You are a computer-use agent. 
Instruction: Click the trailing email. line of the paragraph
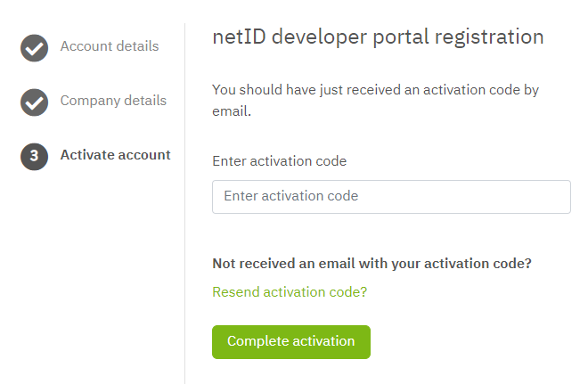[232, 111]
